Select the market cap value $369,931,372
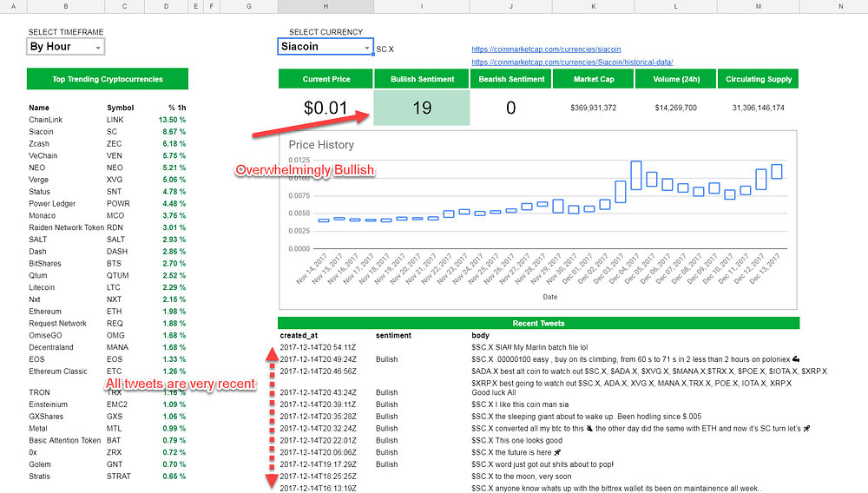This screenshot has height=493, width=868. pos(594,108)
